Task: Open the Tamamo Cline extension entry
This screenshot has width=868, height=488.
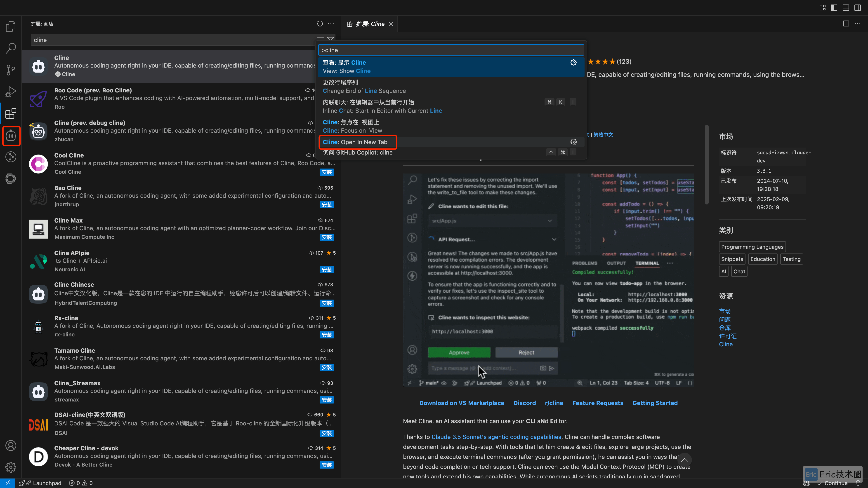Action: point(181,359)
